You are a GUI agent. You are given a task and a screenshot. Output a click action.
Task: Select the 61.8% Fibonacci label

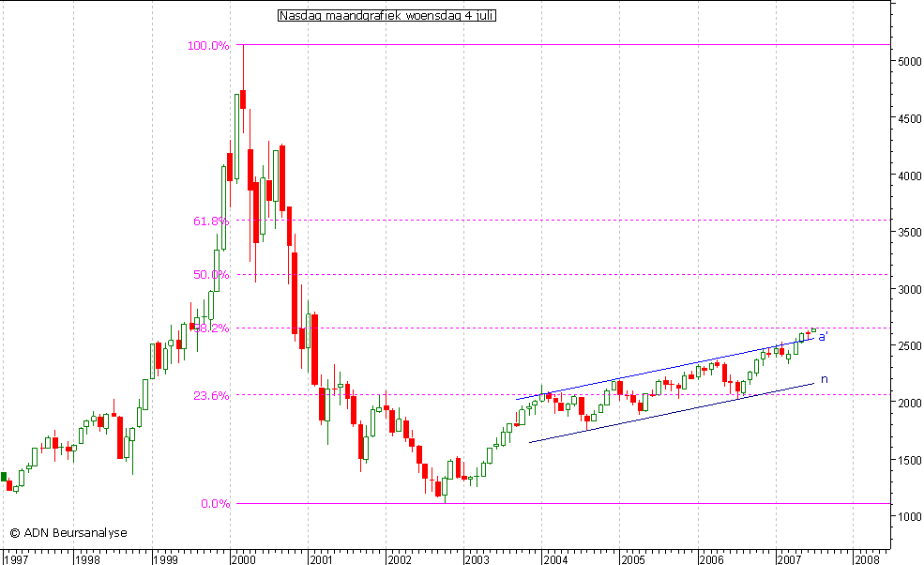(211, 221)
